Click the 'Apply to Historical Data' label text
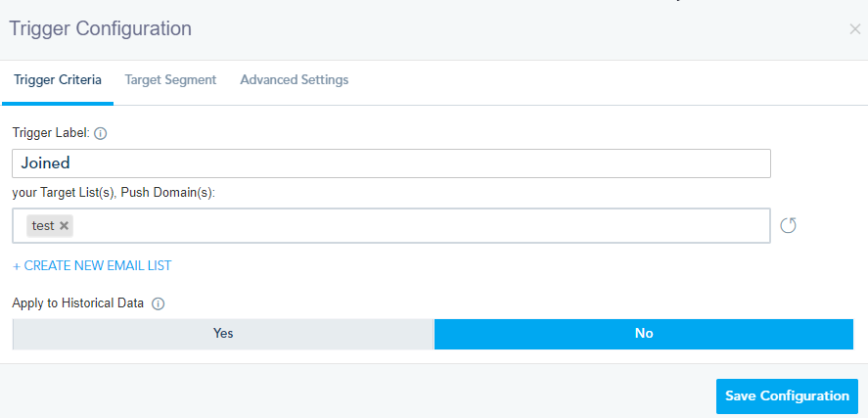Viewport: 868px width, 418px height. [78, 303]
